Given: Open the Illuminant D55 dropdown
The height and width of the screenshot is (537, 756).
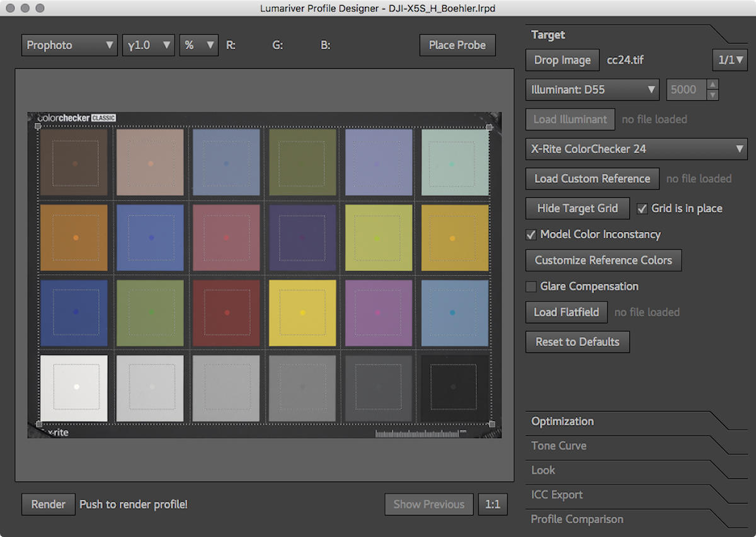Looking at the screenshot, I should [592, 89].
